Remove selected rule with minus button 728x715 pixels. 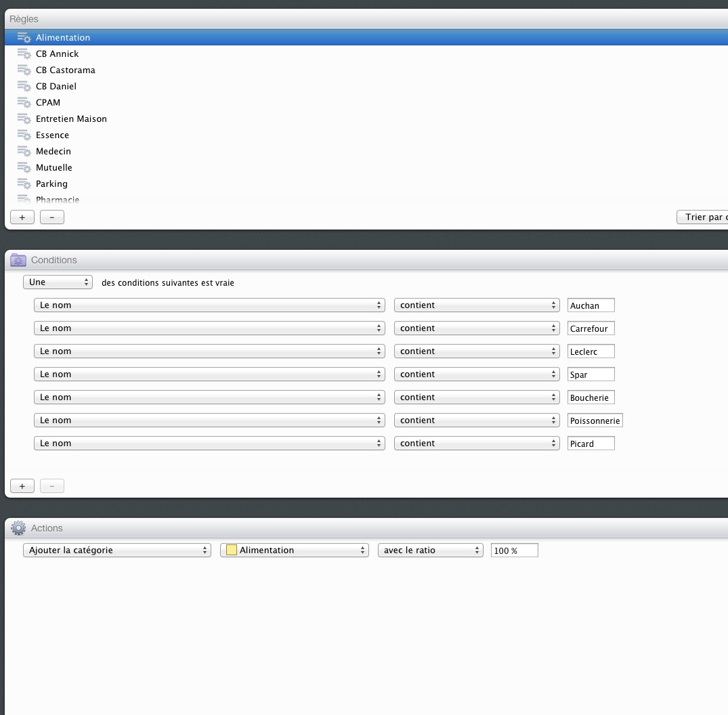point(52,217)
